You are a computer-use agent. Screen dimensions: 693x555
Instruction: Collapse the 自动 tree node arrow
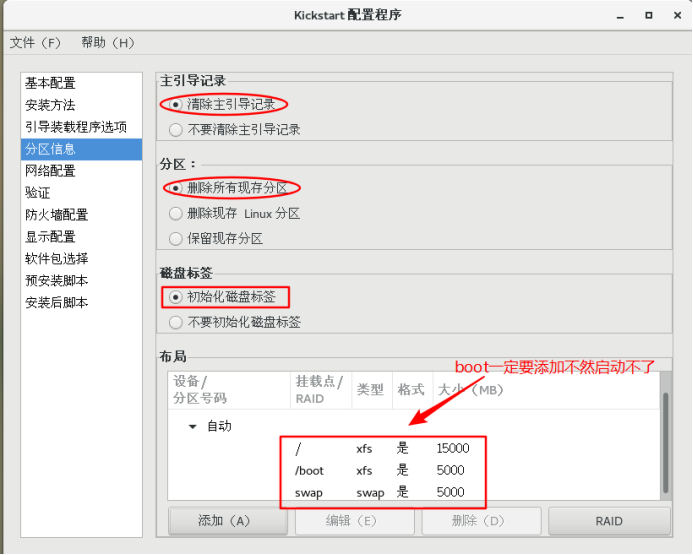[192, 426]
